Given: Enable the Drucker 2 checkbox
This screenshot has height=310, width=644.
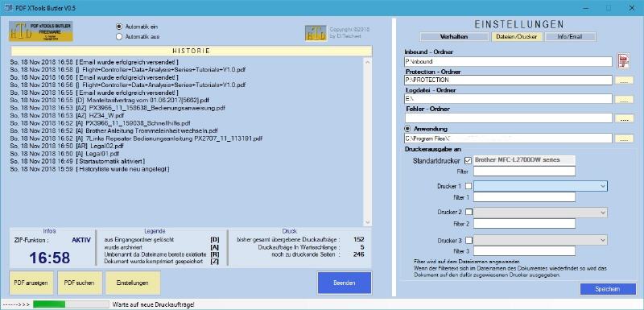Looking at the screenshot, I should [469, 212].
